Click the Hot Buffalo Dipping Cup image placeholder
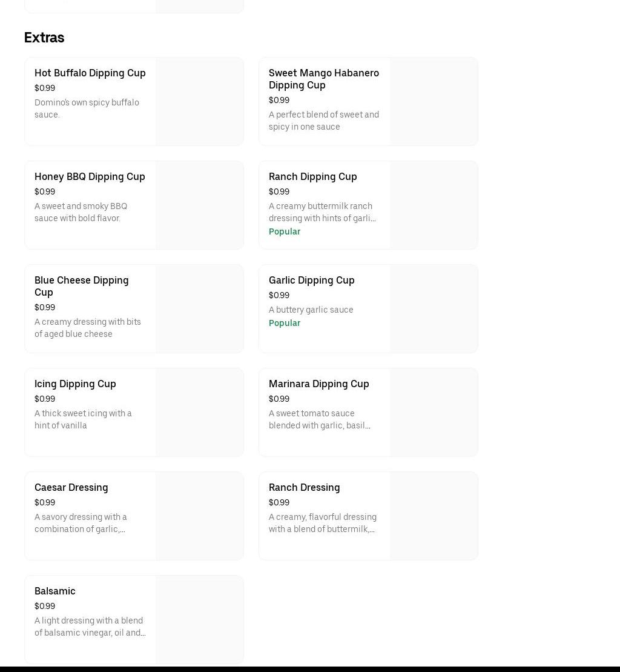 [x=199, y=102]
